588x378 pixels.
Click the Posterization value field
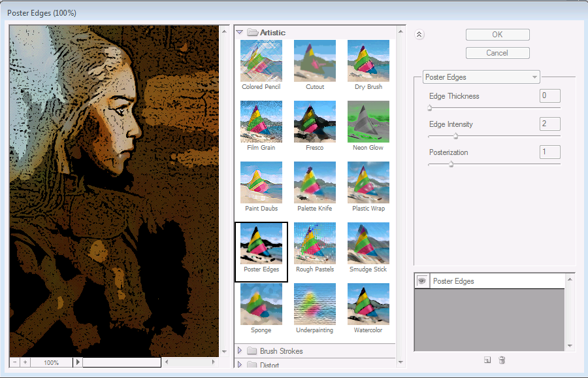pos(549,152)
